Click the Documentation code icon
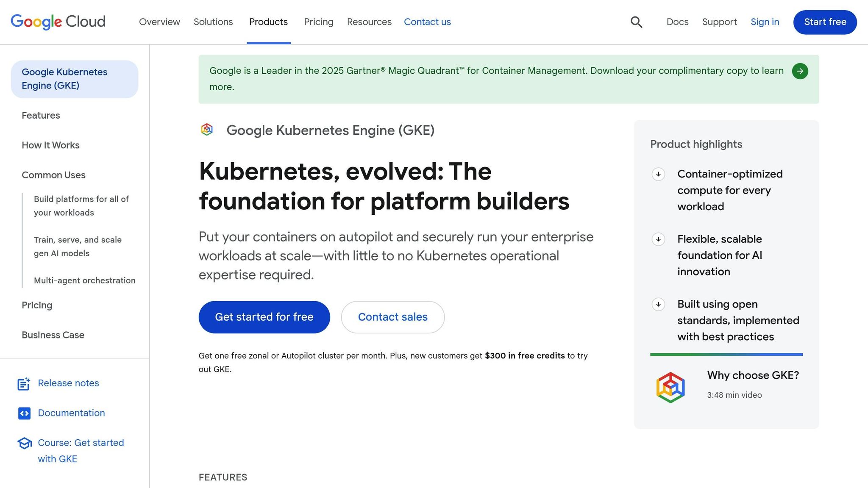 coord(24,413)
